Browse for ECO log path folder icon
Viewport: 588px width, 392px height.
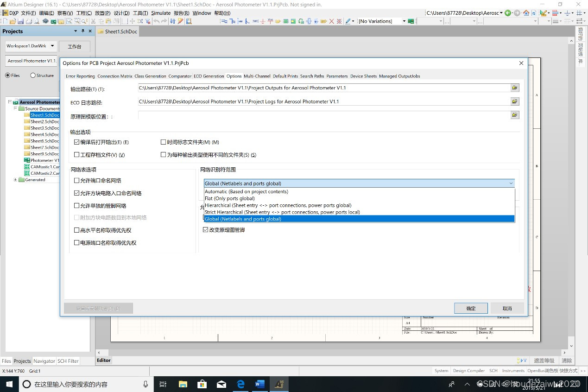[515, 101]
